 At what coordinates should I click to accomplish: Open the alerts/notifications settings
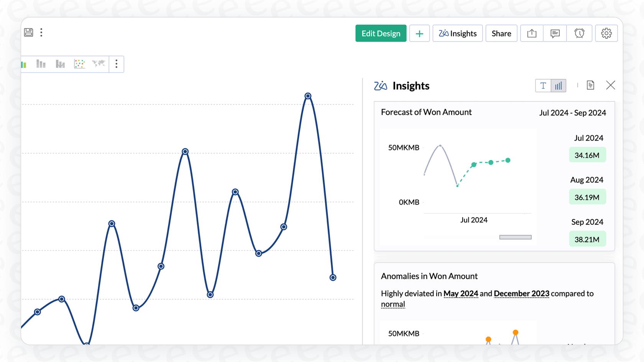click(x=580, y=33)
